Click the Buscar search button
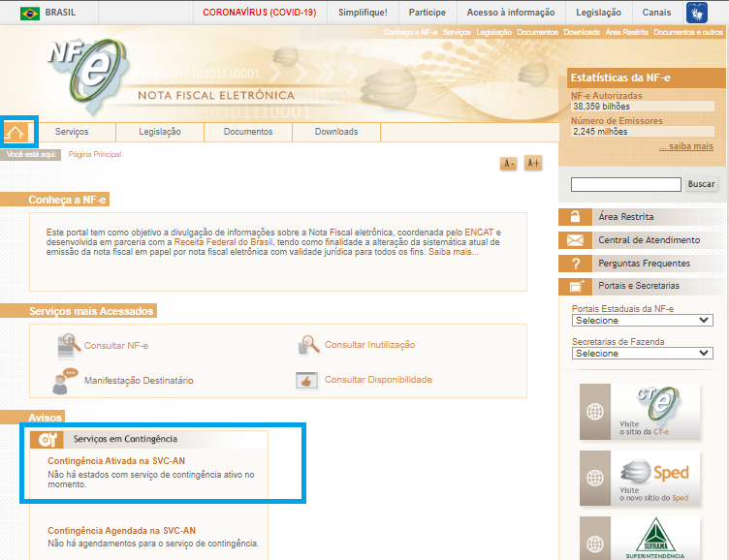This screenshot has width=729, height=560. (x=701, y=184)
